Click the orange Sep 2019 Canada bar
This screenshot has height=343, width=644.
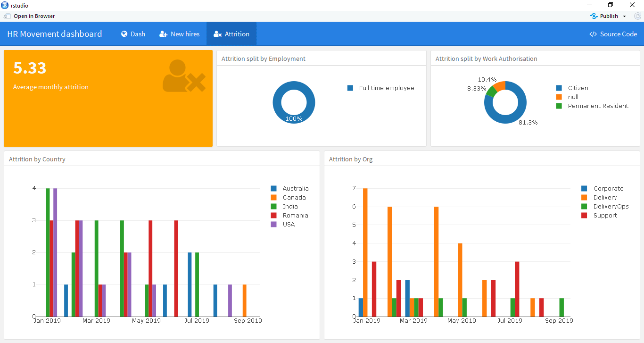(245, 301)
